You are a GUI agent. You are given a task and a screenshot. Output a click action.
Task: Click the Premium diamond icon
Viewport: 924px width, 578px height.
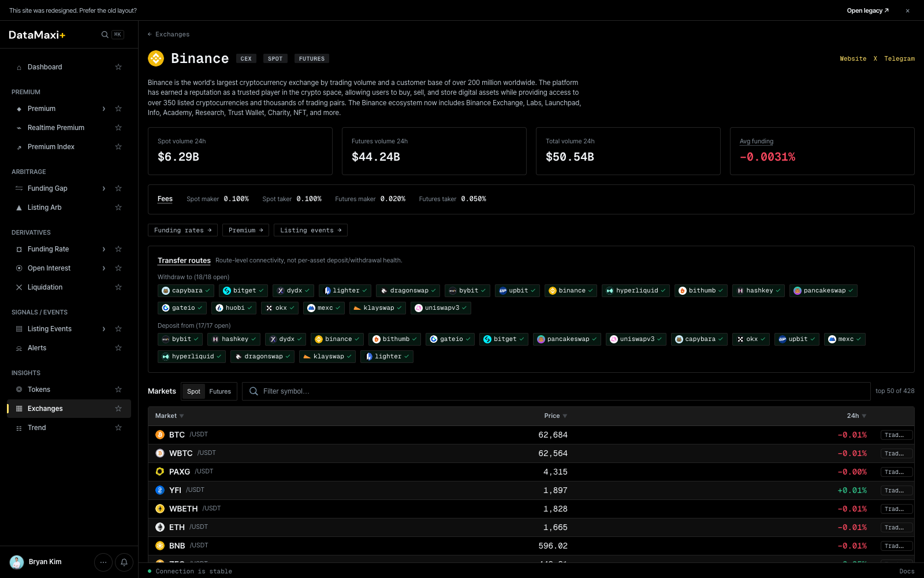(x=19, y=109)
